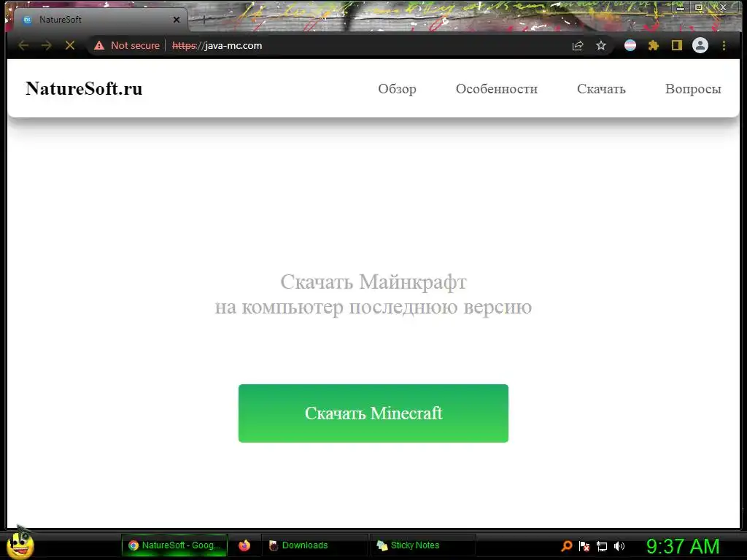
Task: Switch to NatureSoft Chrome taskbar item
Action: 174,545
